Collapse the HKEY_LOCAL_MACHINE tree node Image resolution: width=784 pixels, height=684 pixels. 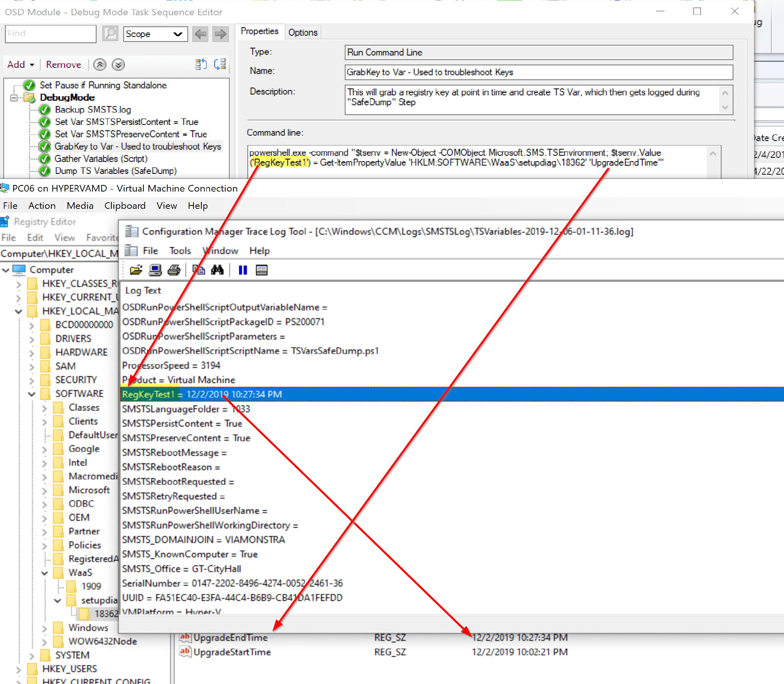click(18, 311)
